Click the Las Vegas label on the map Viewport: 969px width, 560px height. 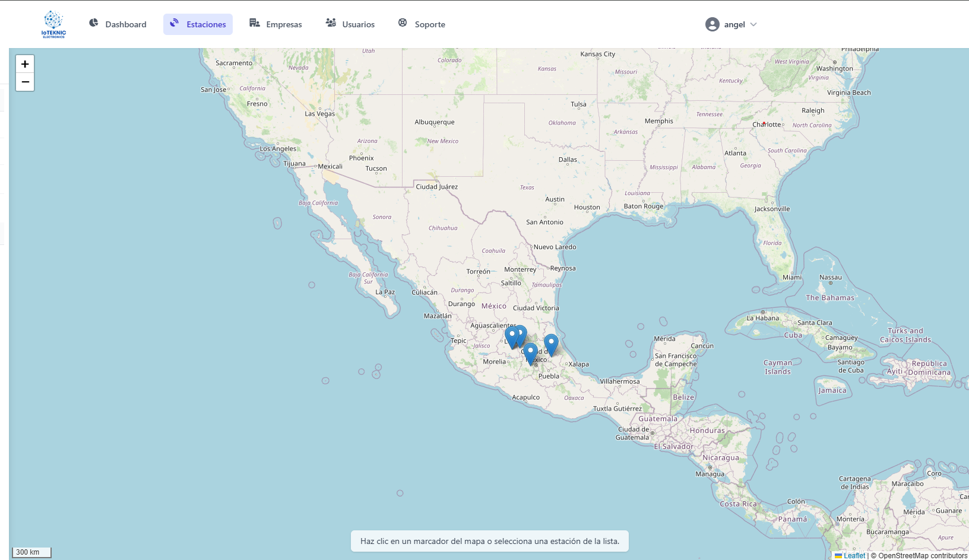(x=320, y=114)
